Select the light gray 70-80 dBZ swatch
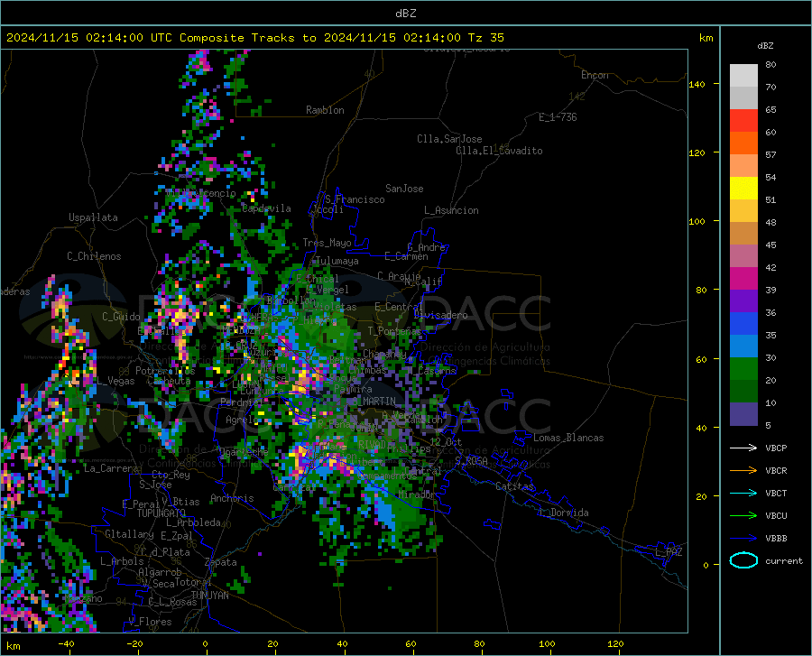 point(743,76)
